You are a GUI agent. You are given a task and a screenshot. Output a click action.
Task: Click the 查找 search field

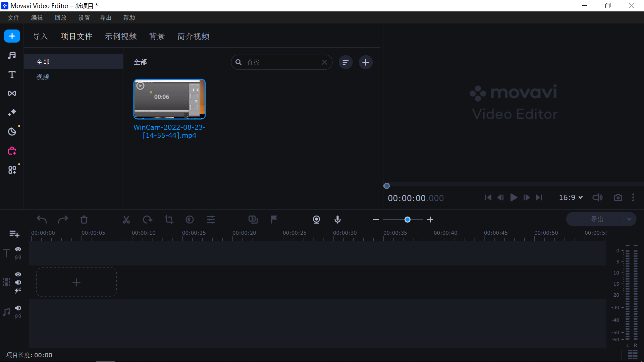tap(282, 62)
